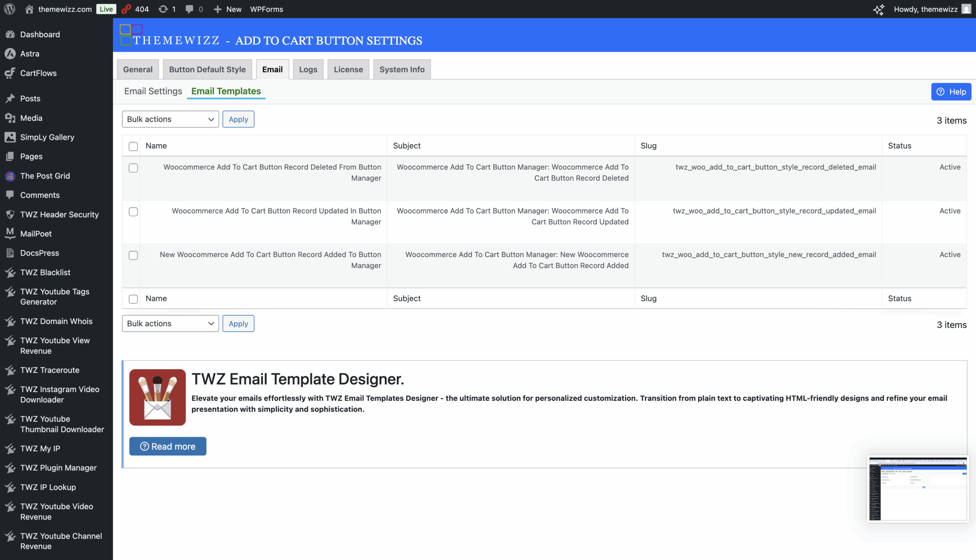Click the AI sparkle icon in admin bar
This screenshot has width=976, height=560.
tap(879, 9)
